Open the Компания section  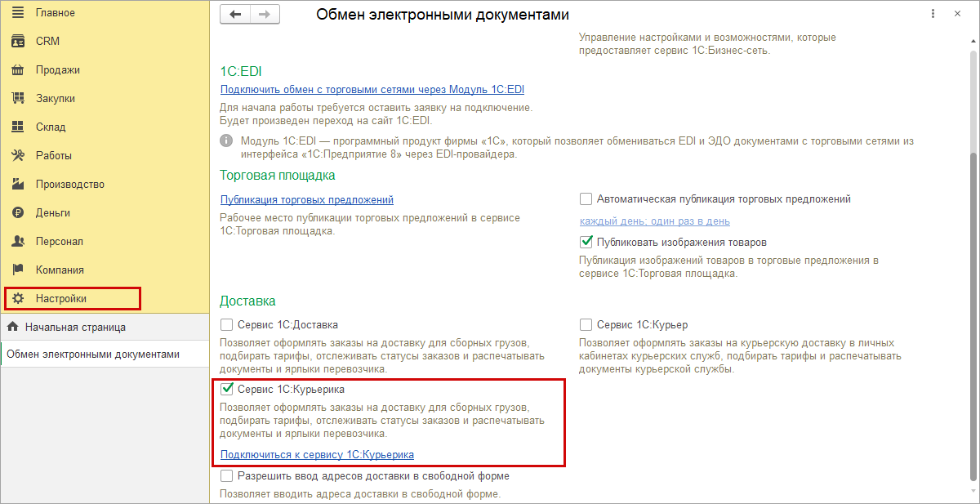click(x=105, y=270)
